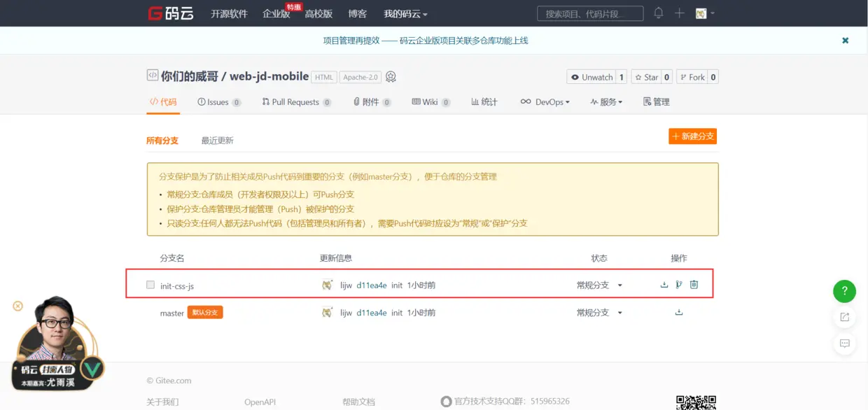
Task: Open commit d11ea4e in master row
Action: (x=372, y=313)
